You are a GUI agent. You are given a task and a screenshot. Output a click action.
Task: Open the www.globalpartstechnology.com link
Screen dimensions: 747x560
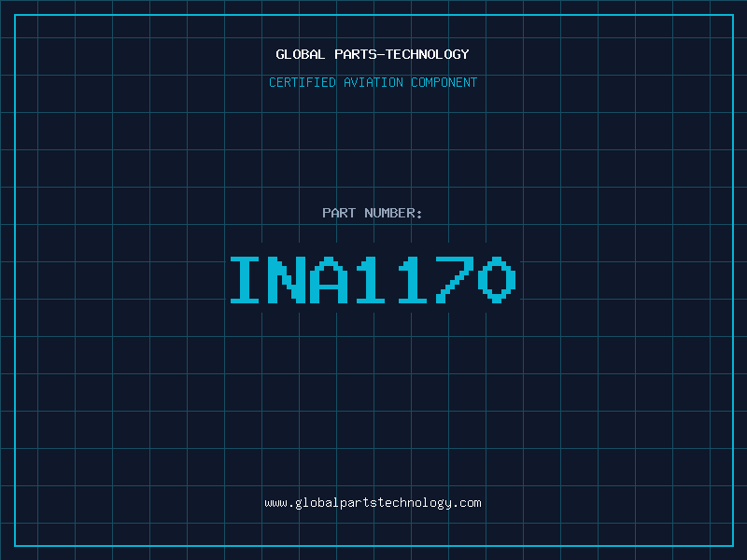[373, 503]
